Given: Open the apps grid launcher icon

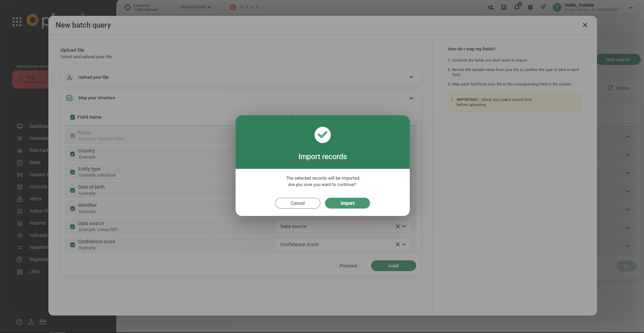Looking at the screenshot, I should 17,22.
